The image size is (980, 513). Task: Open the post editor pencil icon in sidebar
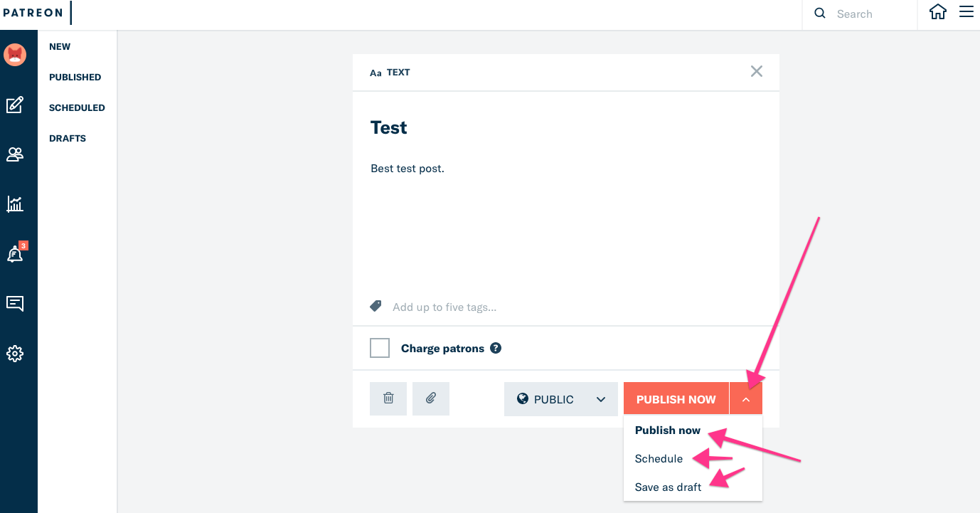(x=15, y=105)
